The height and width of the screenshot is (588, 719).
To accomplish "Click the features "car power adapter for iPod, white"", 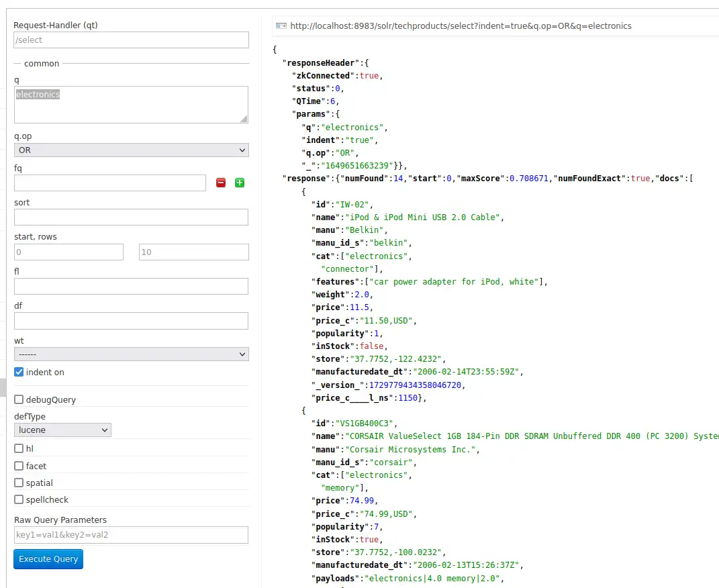I will 454,281.
